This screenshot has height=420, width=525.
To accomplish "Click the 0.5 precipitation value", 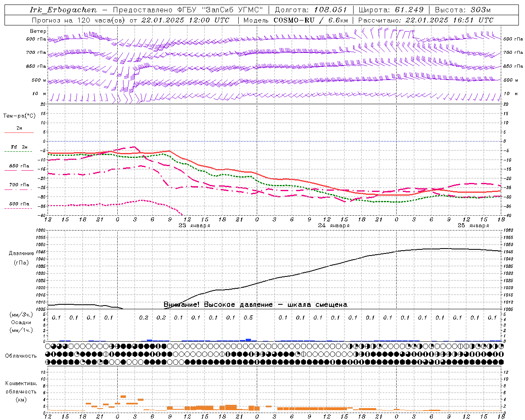I will click(x=248, y=318).
